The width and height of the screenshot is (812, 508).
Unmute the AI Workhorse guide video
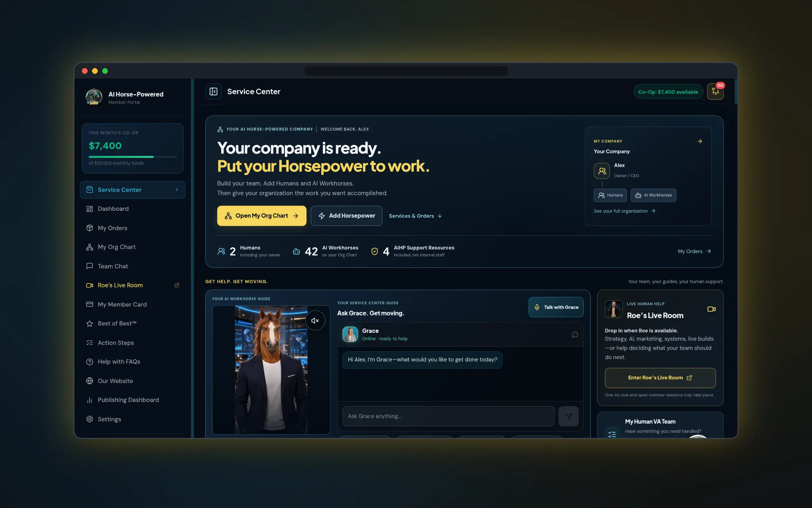pyautogui.click(x=315, y=321)
